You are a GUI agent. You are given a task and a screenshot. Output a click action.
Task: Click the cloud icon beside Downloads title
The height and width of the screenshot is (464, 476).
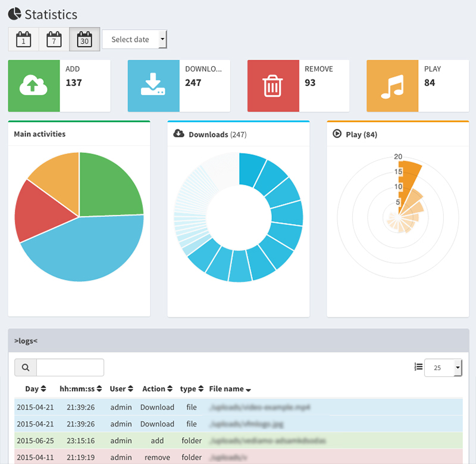(178, 134)
